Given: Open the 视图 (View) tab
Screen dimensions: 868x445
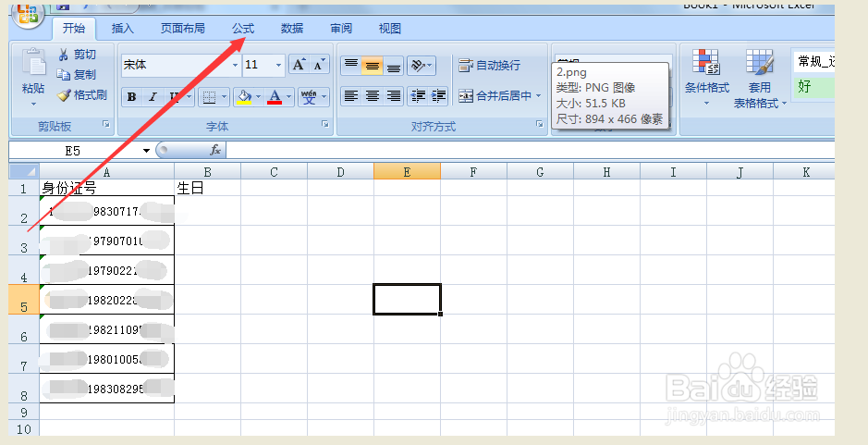Looking at the screenshot, I should pyautogui.click(x=390, y=29).
